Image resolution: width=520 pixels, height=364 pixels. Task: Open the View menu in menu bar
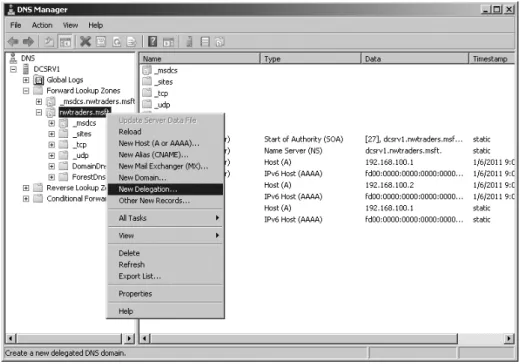click(x=70, y=25)
